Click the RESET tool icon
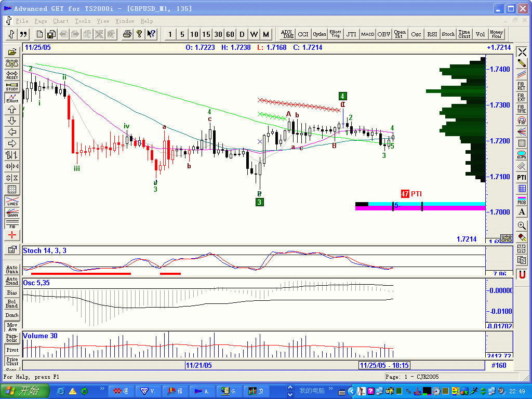This screenshot has height=399, width=532. 12,75
